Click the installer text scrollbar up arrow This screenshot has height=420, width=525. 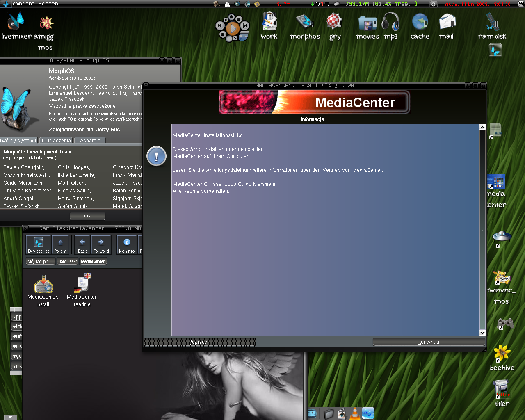(x=482, y=127)
